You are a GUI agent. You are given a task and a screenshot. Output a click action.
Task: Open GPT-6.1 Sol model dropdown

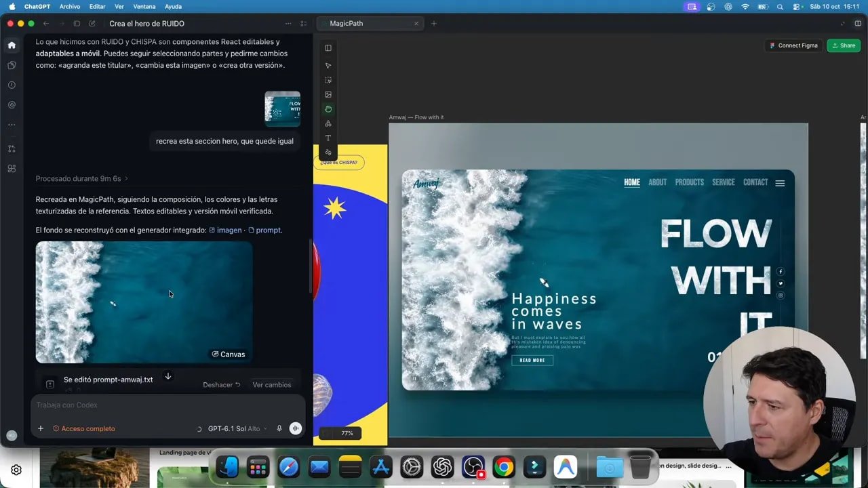[x=237, y=428]
